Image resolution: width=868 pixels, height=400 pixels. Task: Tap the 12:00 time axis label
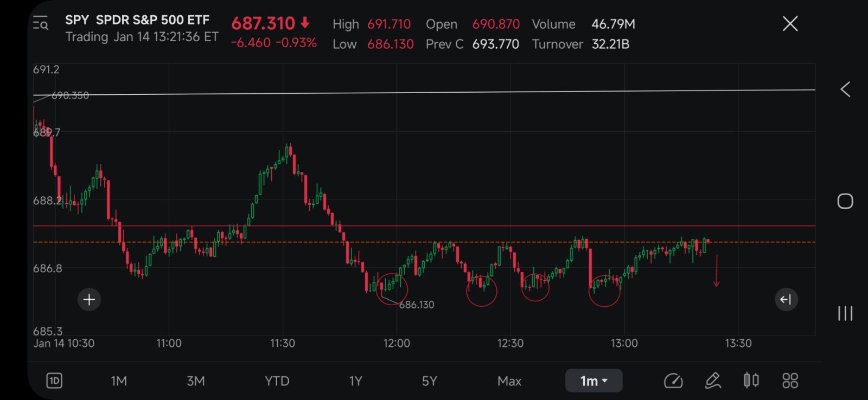397,344
